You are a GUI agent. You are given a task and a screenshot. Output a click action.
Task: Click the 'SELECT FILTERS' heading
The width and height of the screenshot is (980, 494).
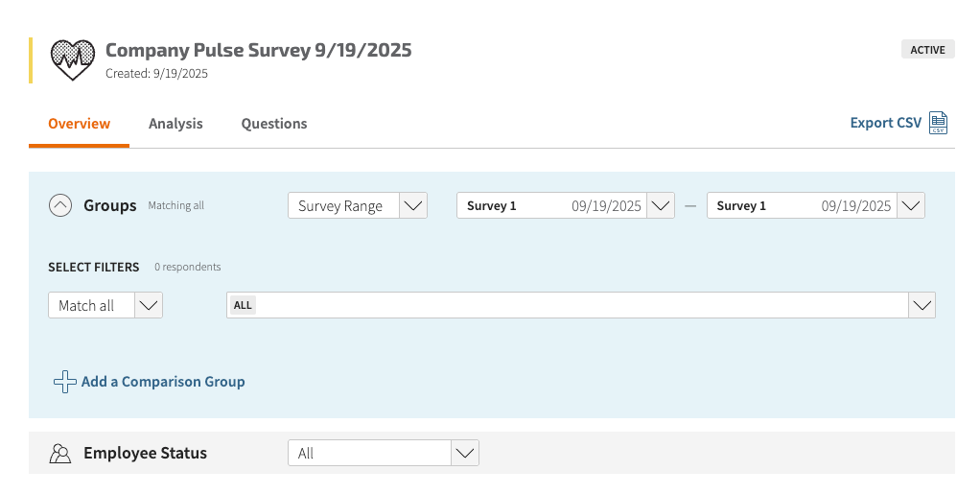94,267
